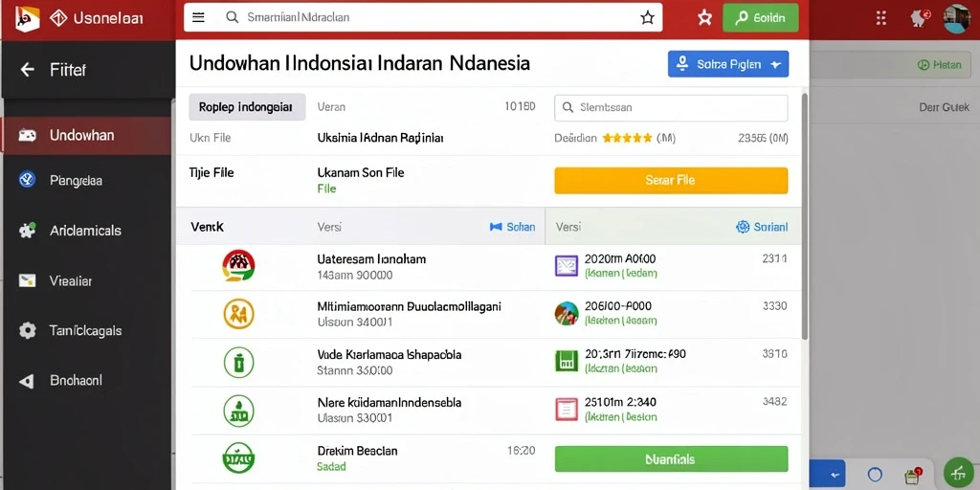
Task: Click the Hetan button in background window
Action: tap(939, 64)
